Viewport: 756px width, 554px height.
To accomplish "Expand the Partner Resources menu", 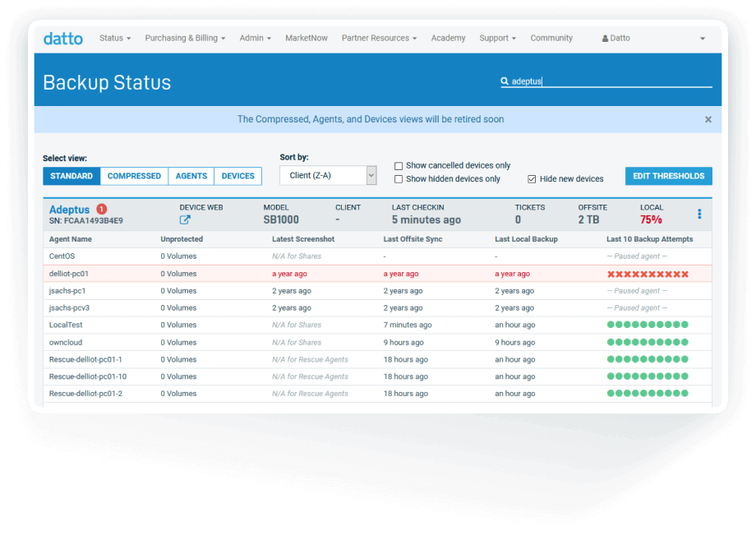I will [x=379, y=39].
